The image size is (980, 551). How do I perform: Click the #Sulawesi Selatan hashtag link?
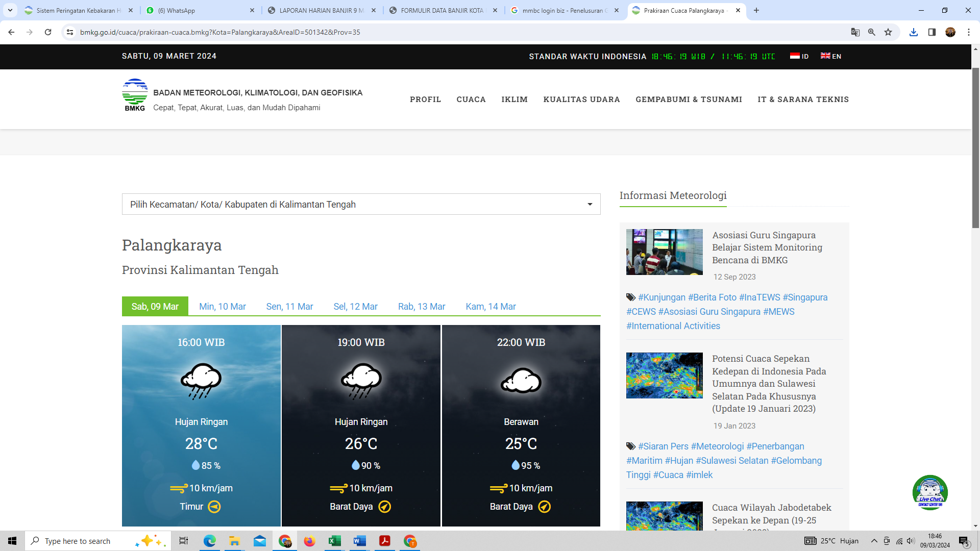click(732, 461)
